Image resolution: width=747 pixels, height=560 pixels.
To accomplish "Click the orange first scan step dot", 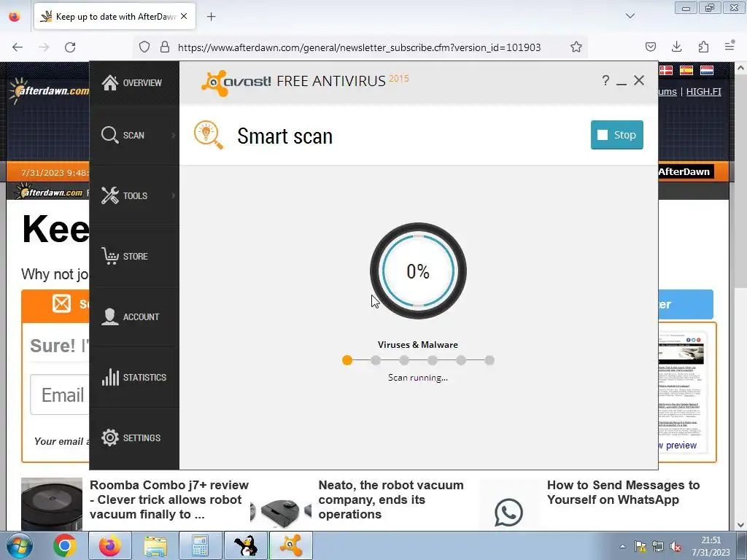I will click(347, 360).
